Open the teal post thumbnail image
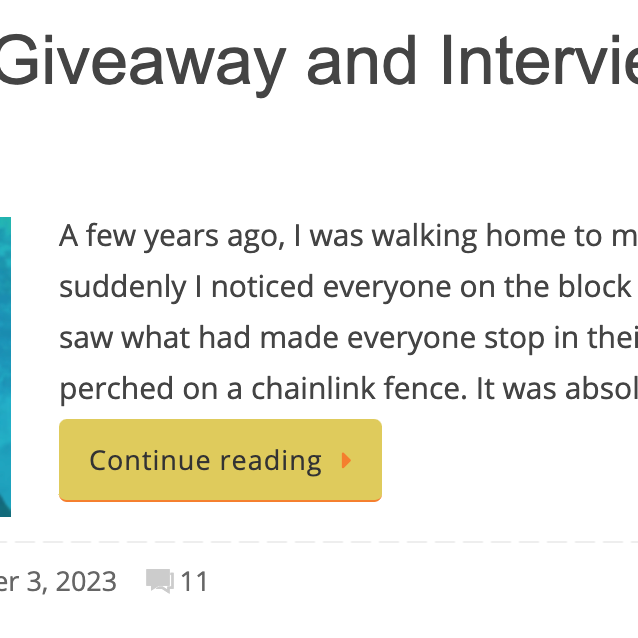638x638 pixels. point(5,367)
